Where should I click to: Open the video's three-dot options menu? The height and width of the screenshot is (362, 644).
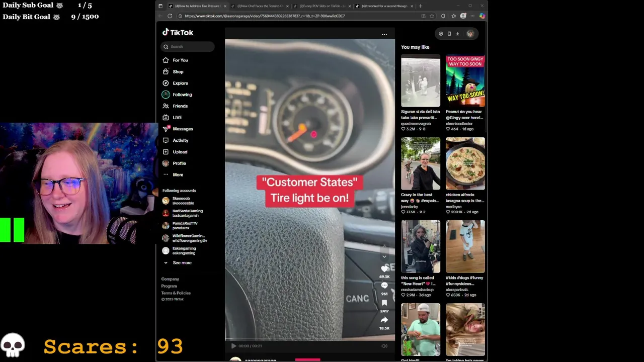point(384,34)
